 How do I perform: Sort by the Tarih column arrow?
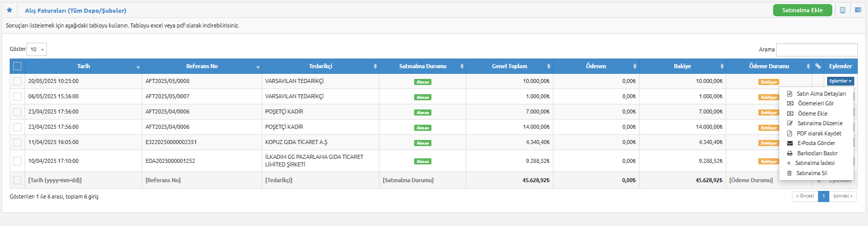[138, 67]
